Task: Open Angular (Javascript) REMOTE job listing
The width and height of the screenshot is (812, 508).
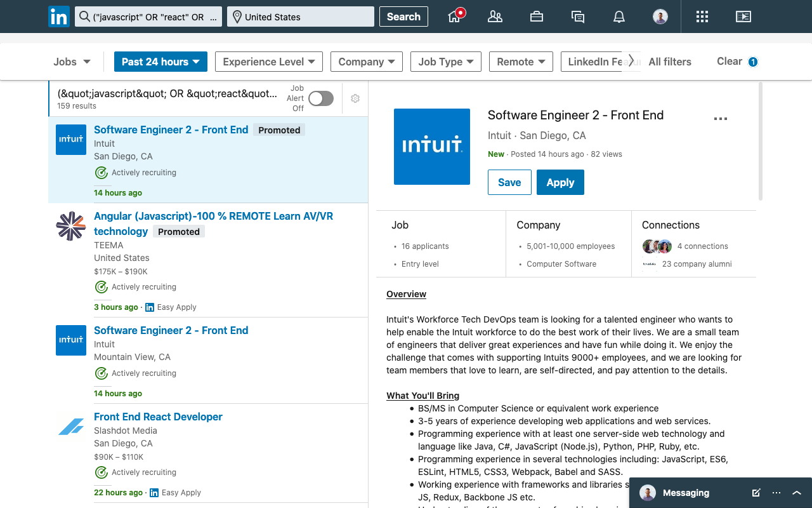Action: tap(213, 224)
